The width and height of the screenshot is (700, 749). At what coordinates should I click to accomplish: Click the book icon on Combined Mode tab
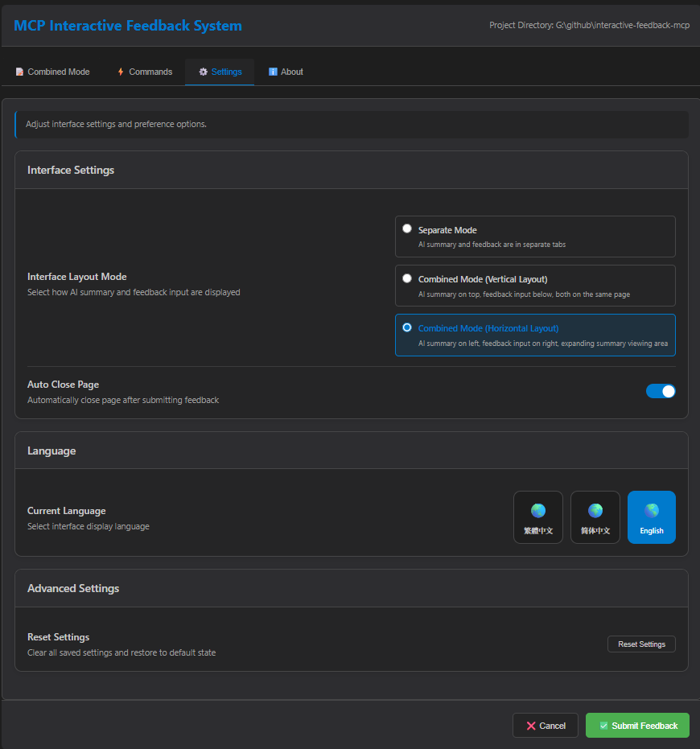[x=19, y=72]
